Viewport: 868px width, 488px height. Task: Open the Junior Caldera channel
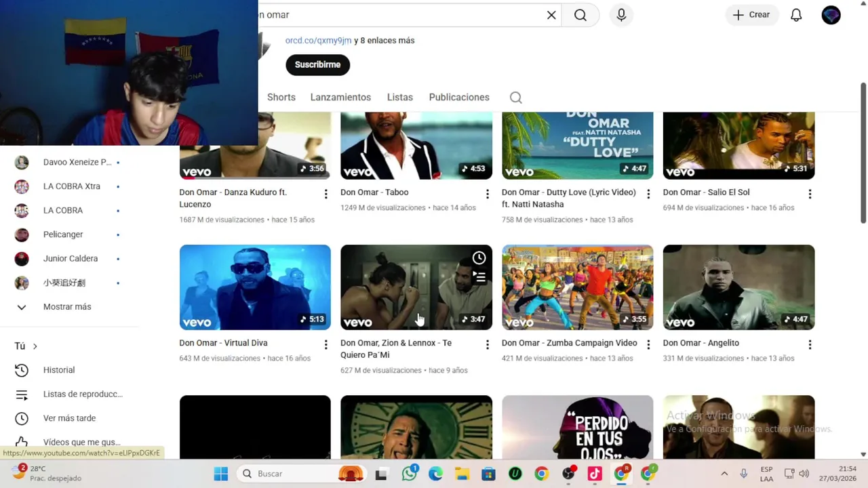click(69, 259)
